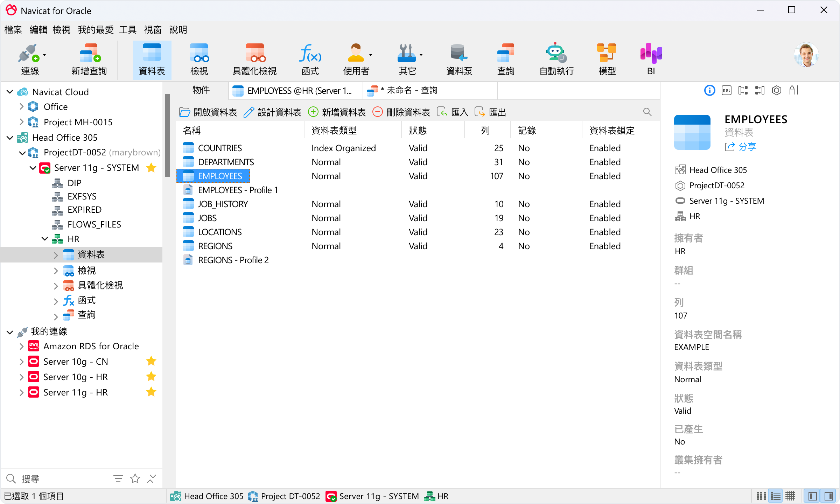Image resolution: width=840 pixels, height=504 pixels.
Task: Click 刪除資料表 (Delete Table) button
Action: (401, 112)
